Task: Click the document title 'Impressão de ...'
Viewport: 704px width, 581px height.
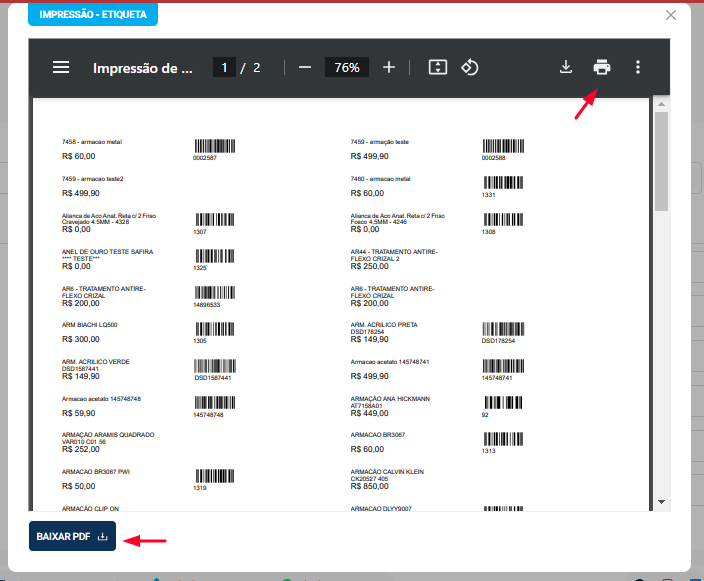Action: pyautogui.click(x=141, y=68)
